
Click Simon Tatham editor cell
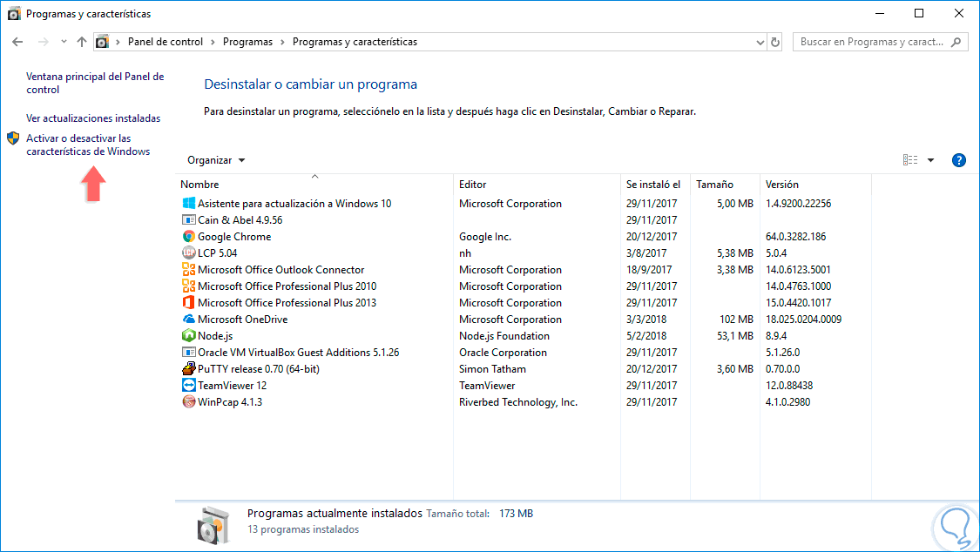click(x=492, y=369)
